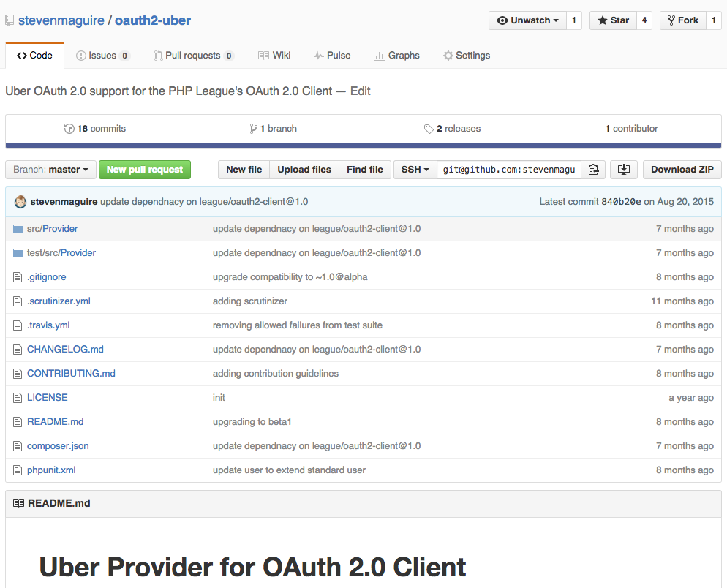Screen dimensions: 727x588
Task: Copy clone URL with the clipboard icon
Action: 593,170
